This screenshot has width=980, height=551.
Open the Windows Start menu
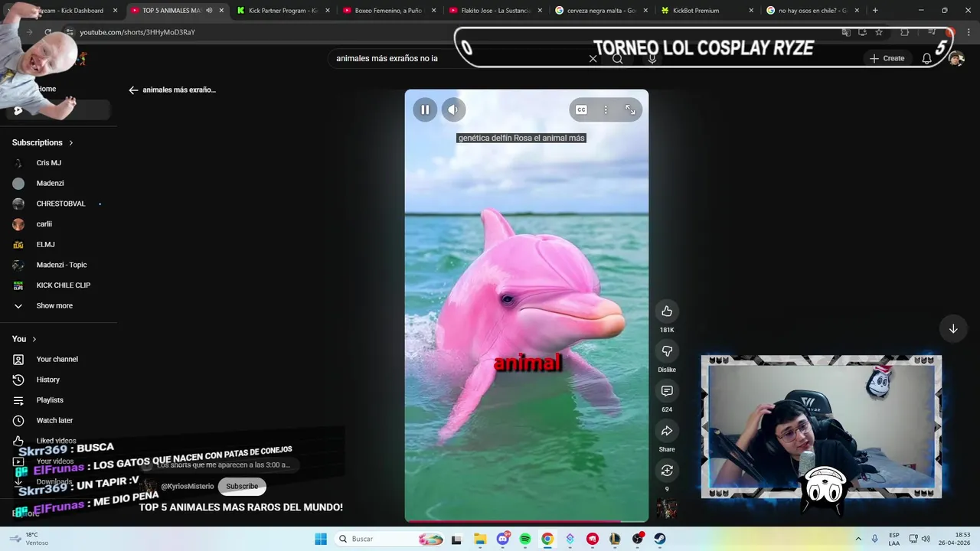(x=321, y=539)
